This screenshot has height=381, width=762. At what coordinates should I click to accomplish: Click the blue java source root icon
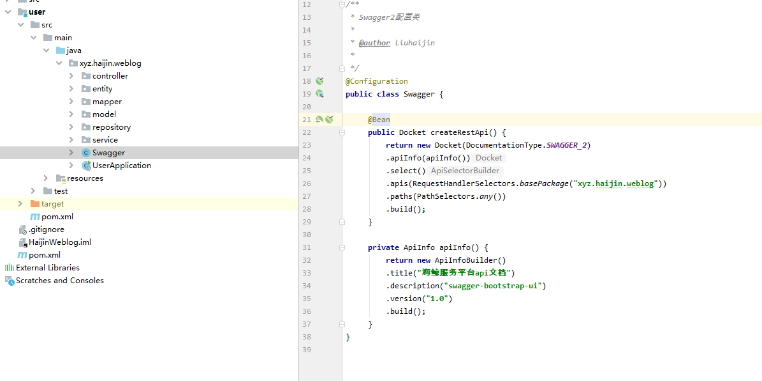point(60,50)
